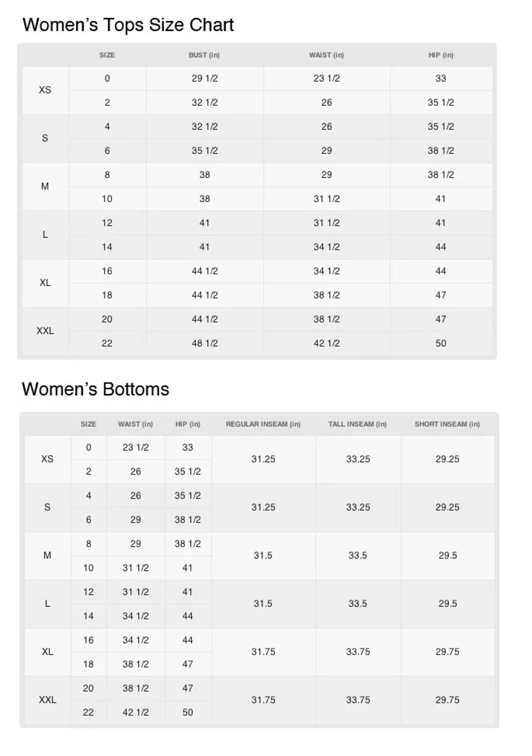Click the short inseam 29.75 for XXL
The width and height of the screenshot is (532, 756).
pos(447,700)
